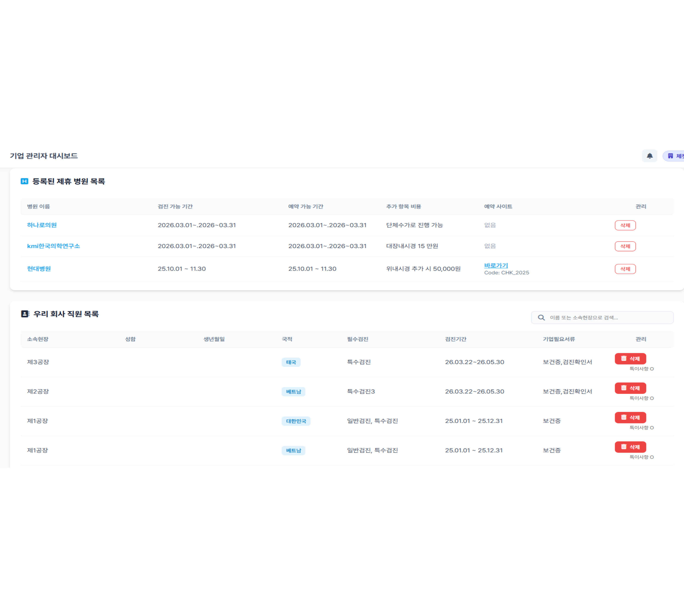Delete the kmi한국의학연구소 hospital entry
684x616 pixels.
pos(625,246)
